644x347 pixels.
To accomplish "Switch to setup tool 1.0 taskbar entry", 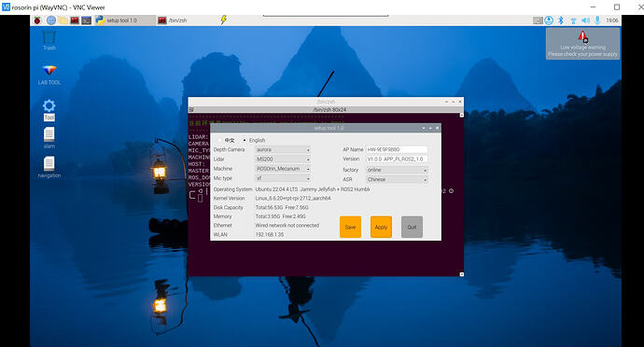I will click(x=125, y=21).
